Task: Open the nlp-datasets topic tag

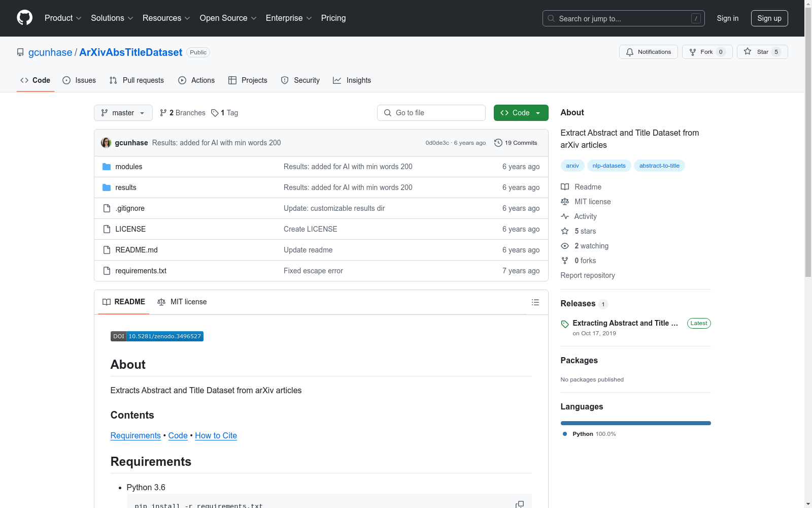Action: [x=609, y=166]
